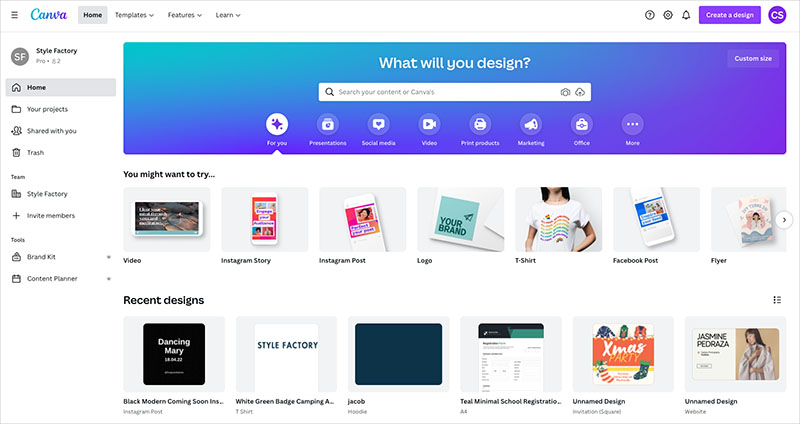
Task: Choose the Instagram Post suggestion thumbnail
Action: [x=363, y=219]
